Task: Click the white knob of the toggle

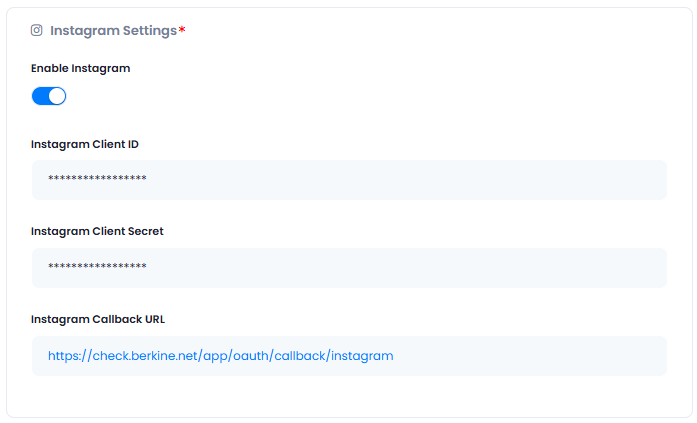Action: point(57,96)
